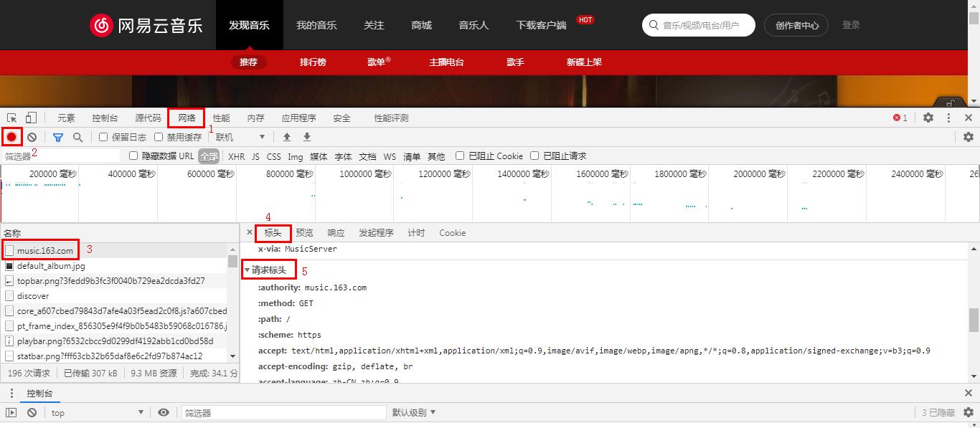Open the 默认级别 log level dropdown
The image size is (980, 428).
pos(414,412)
